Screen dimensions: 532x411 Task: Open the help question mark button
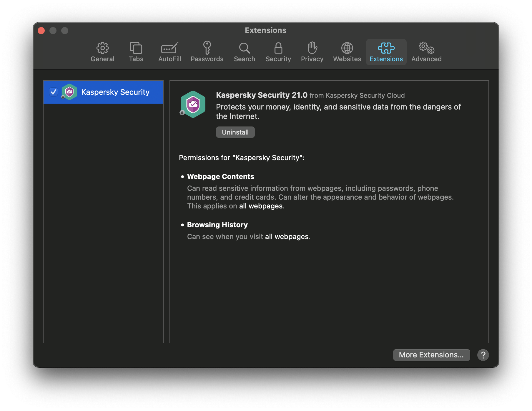click(483, 355)
